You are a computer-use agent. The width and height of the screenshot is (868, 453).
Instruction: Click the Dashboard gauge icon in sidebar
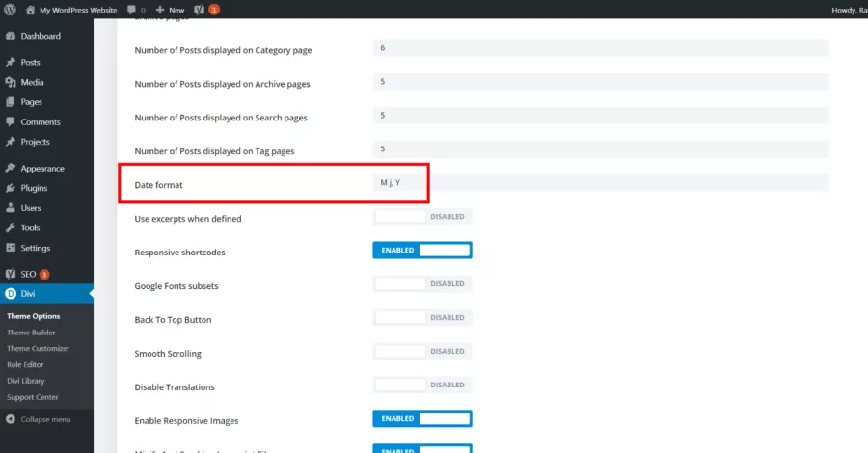tap(11, 36)
